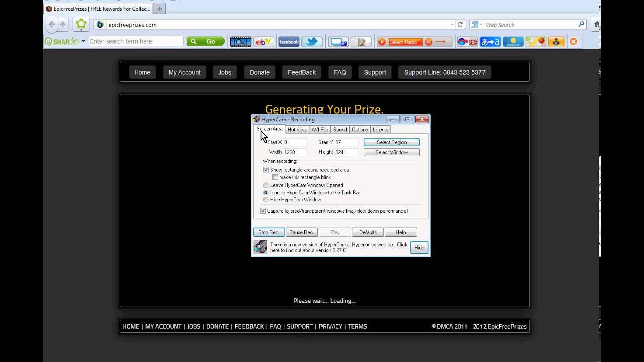This screenshot has width=644, height=362.
Task: Click the PRIVACY footer link
Action: (x=330, y=326)
